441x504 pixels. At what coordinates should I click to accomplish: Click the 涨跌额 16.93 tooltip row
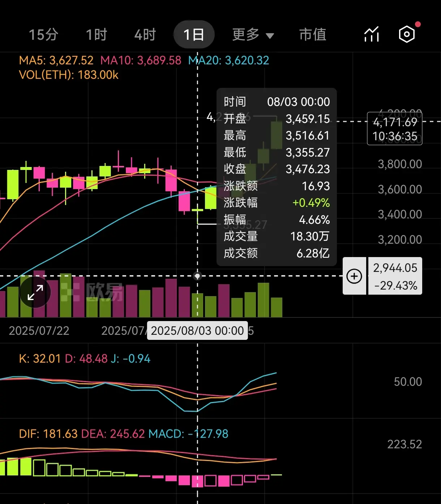277,186
